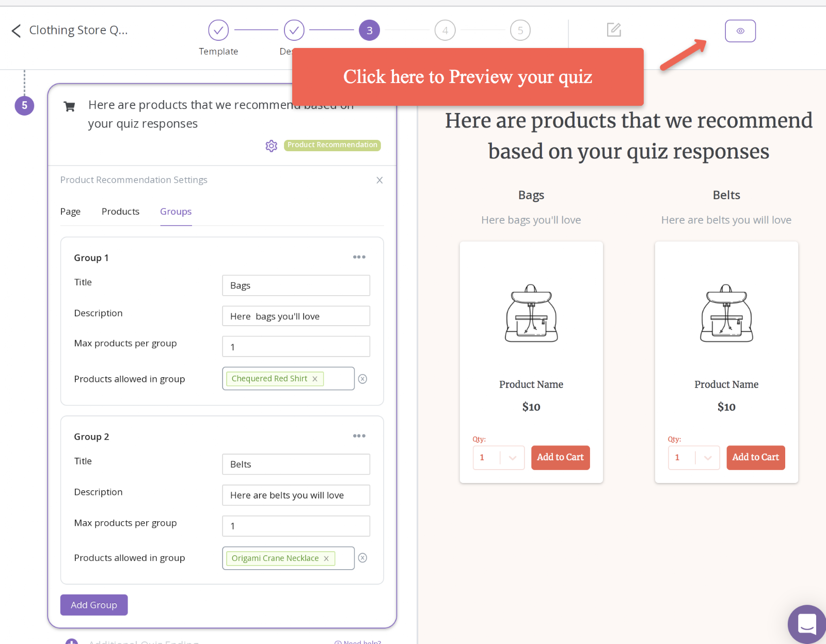
Task: Open Group 2 three-dot options menu
Action: [359, 436]
